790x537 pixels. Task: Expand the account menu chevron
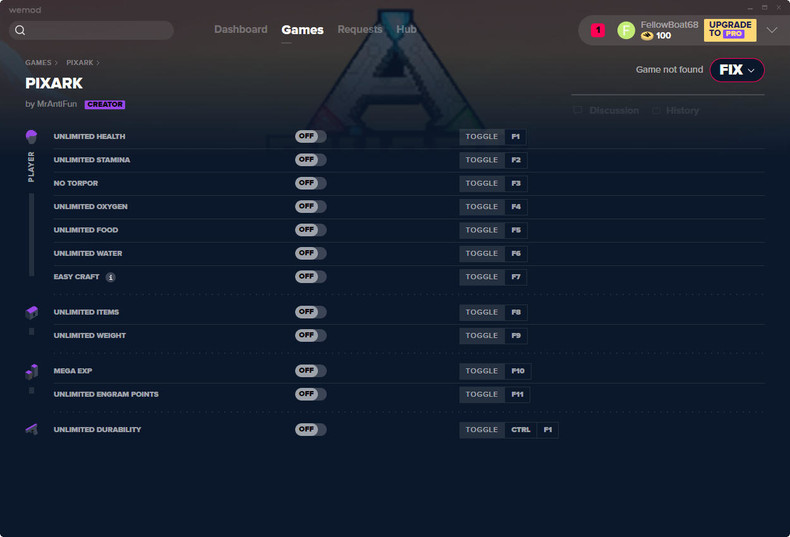click(771, 30)
